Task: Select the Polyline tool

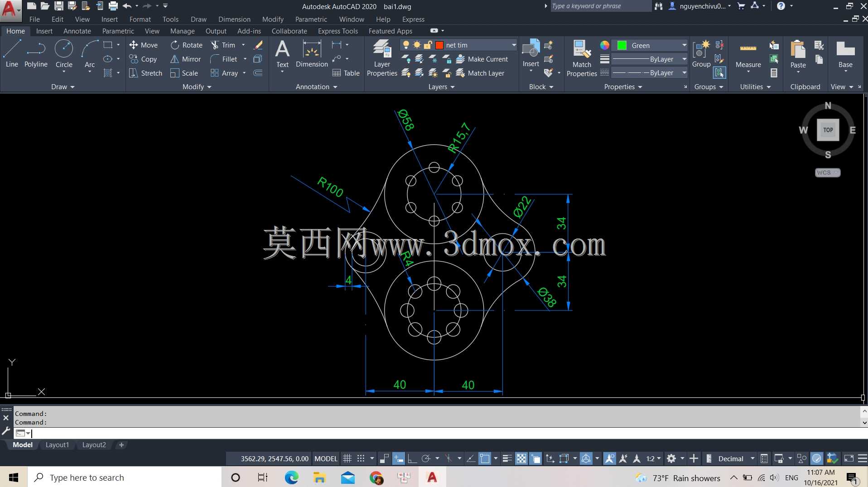Action: [36, 53]
